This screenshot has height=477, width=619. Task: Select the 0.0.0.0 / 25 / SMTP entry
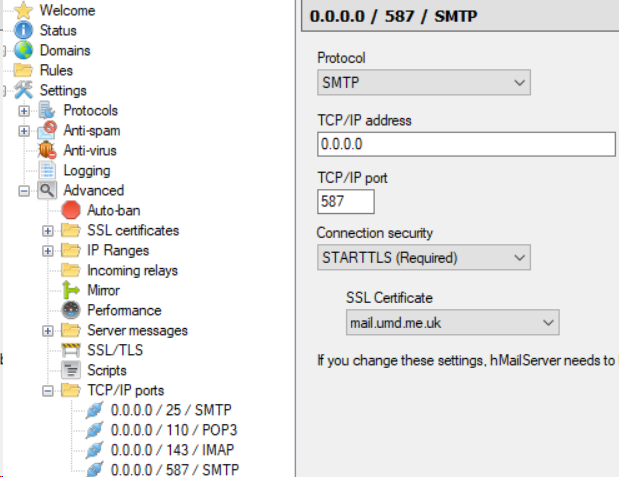click(171, 410)
